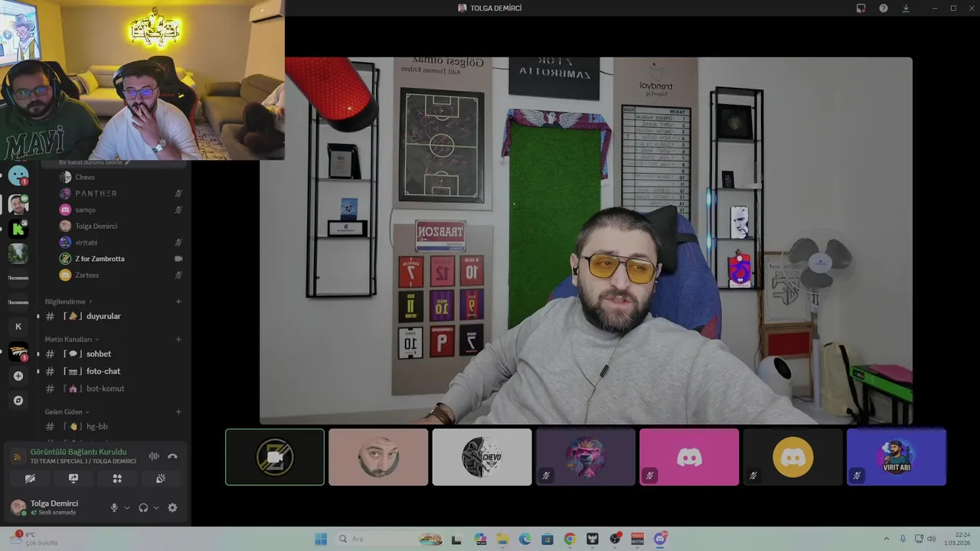
Task: Select pink Discord logo participant tile
Action: [x=689, y=457]
